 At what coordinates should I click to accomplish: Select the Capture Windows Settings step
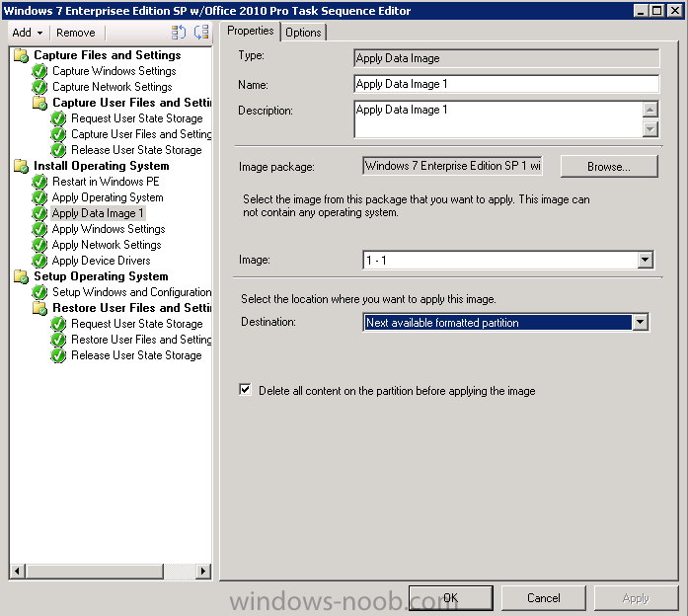coord(115,71)
